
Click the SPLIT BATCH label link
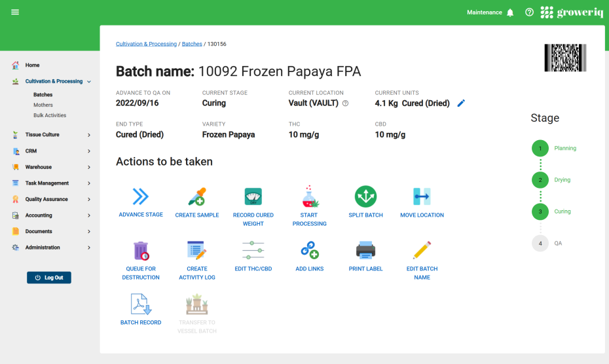[x=365, y=215]
